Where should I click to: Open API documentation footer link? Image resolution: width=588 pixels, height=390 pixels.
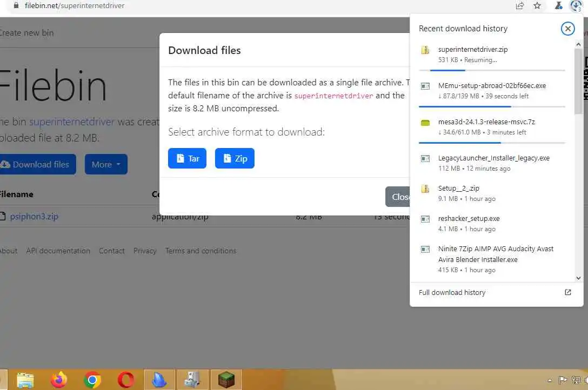[x=58, y=251]
